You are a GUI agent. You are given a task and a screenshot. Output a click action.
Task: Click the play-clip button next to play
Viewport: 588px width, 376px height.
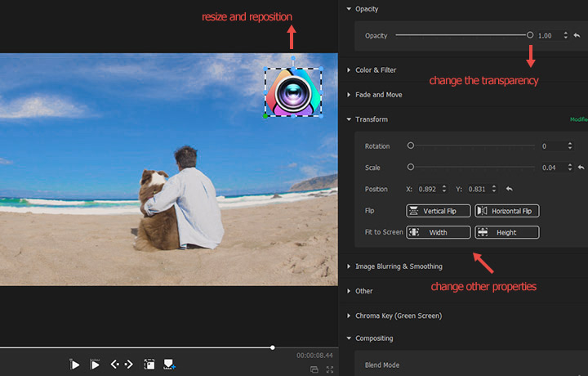click(x=95, y=365)
